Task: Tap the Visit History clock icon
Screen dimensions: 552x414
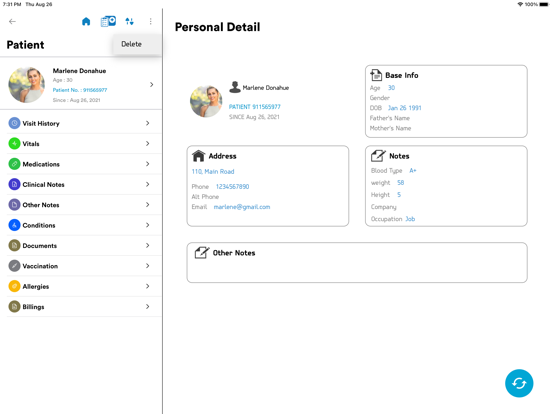Action: pos(14,123)
